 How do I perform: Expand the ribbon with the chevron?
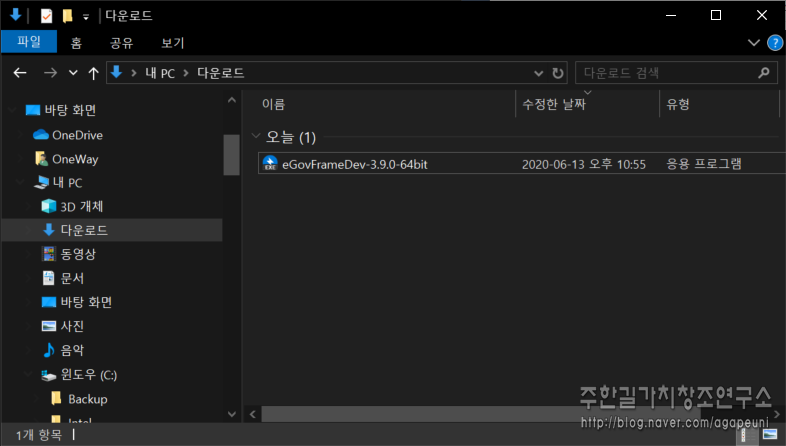(x=753, y=43)
